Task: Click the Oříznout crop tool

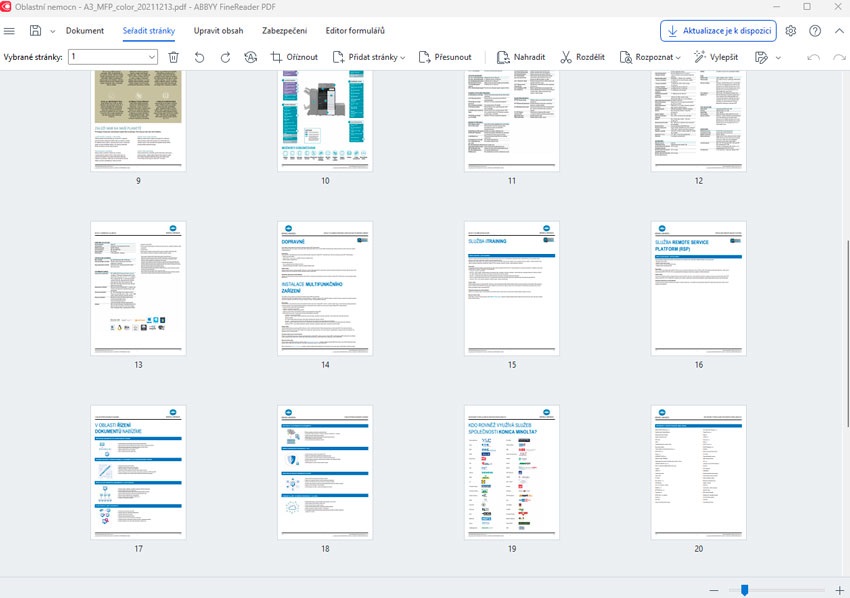Action: click(x=294, y=57)
